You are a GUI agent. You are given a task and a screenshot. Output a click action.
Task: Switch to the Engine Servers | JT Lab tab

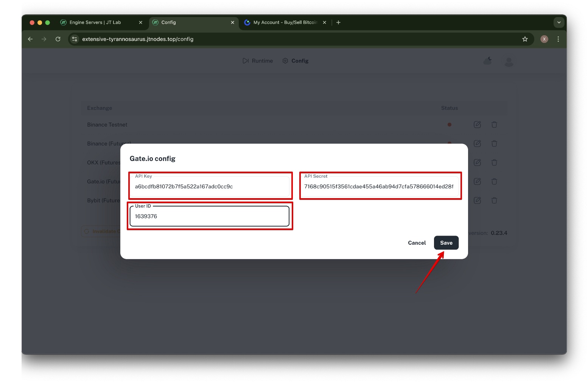click(95, 22)
